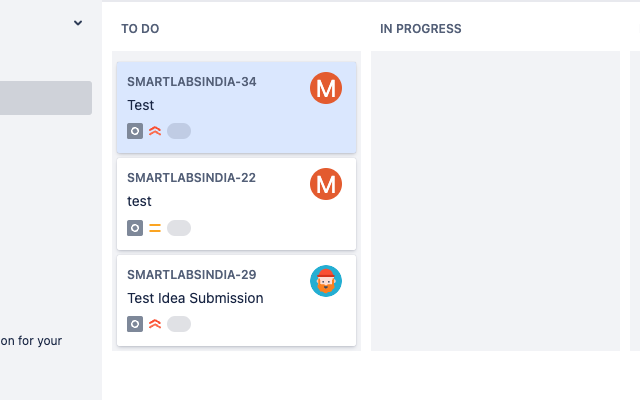This screenshot has height=400, width=640.
Task: Click the medium priority icon on SMARTLABSINDIA-22
Action: pos(155,228)
